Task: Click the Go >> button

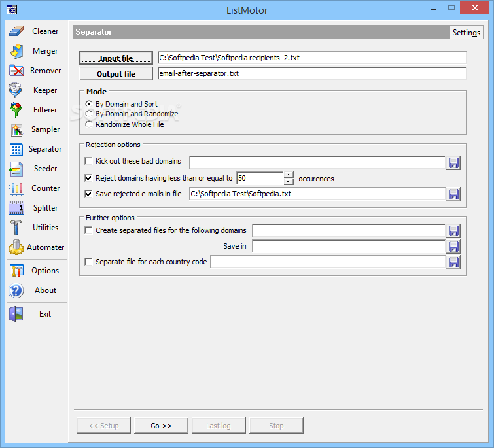Action: pos(162,426)
